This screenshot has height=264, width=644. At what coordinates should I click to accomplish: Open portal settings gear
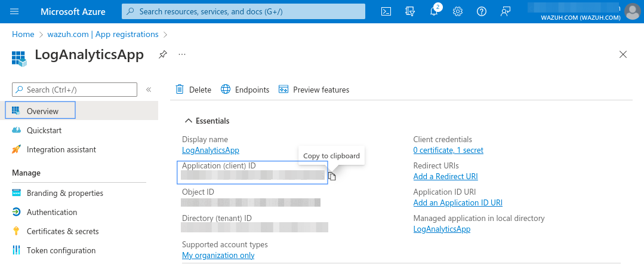458,11
